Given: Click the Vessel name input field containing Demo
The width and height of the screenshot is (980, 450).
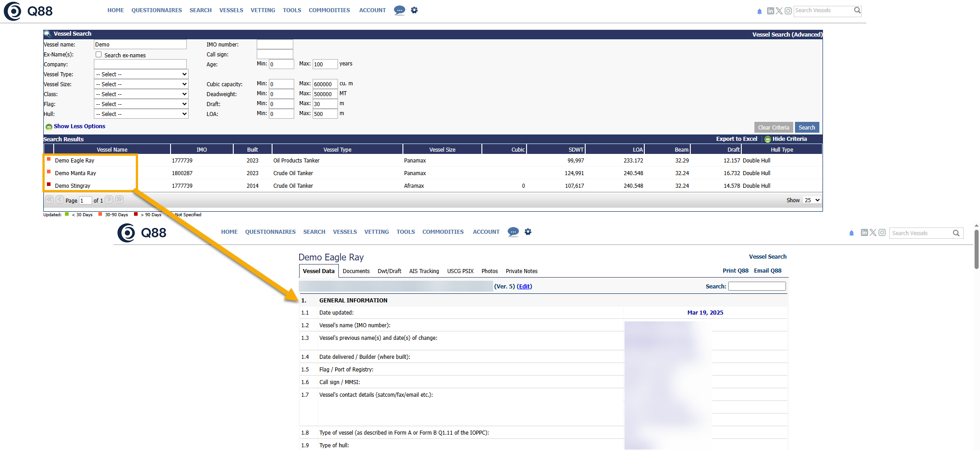Looking at the screenshot, I should [x=140, y=45].
